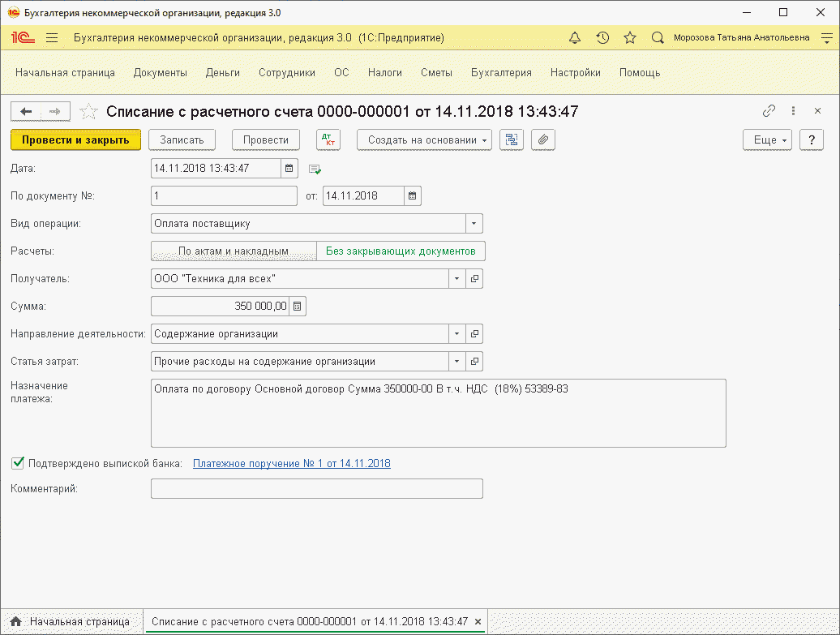The height and width of the screenshot is (635, 840).
Task: Switch to the Начальная страница bottom tab
Action: (72, 621)
